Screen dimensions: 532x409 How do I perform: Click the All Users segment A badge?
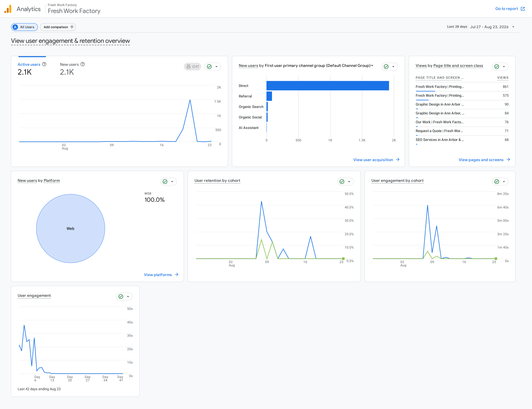(15, 27)
